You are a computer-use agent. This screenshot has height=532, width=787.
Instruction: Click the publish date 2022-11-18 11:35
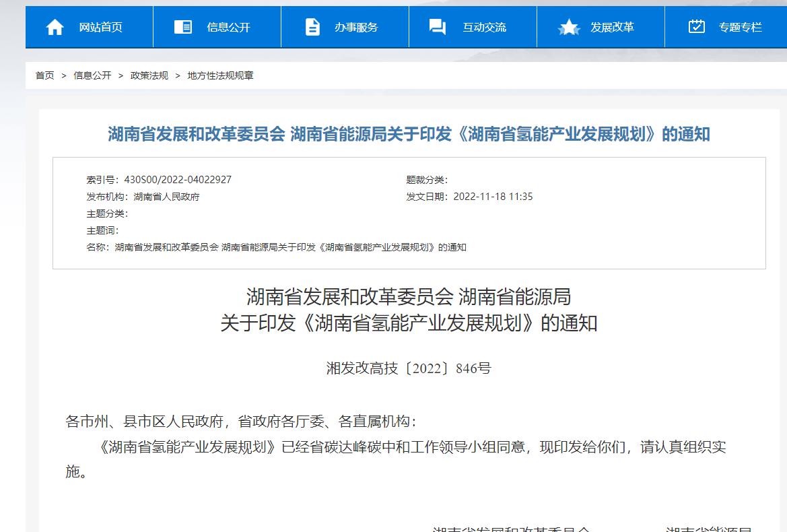click(x=493, y=197)
